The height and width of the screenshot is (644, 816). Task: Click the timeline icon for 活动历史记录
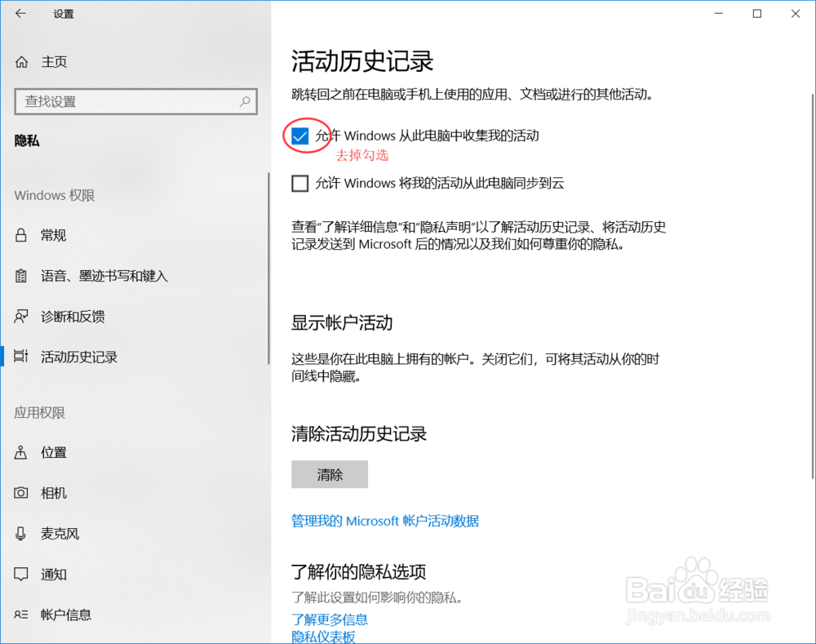[21, 357]
